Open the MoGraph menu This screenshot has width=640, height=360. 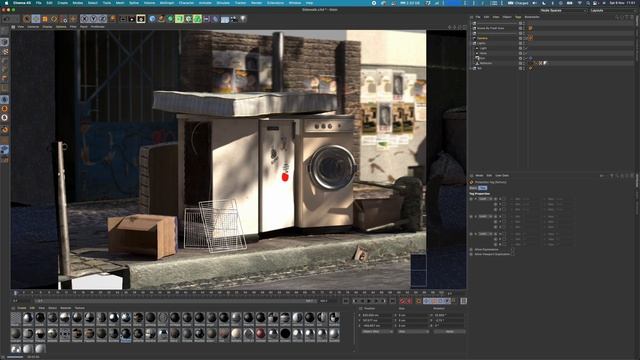(167, 3)
